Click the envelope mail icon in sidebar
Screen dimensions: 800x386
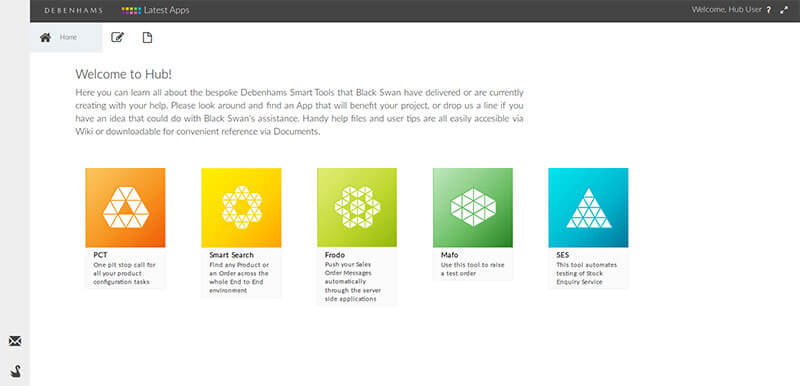(15, 341)
